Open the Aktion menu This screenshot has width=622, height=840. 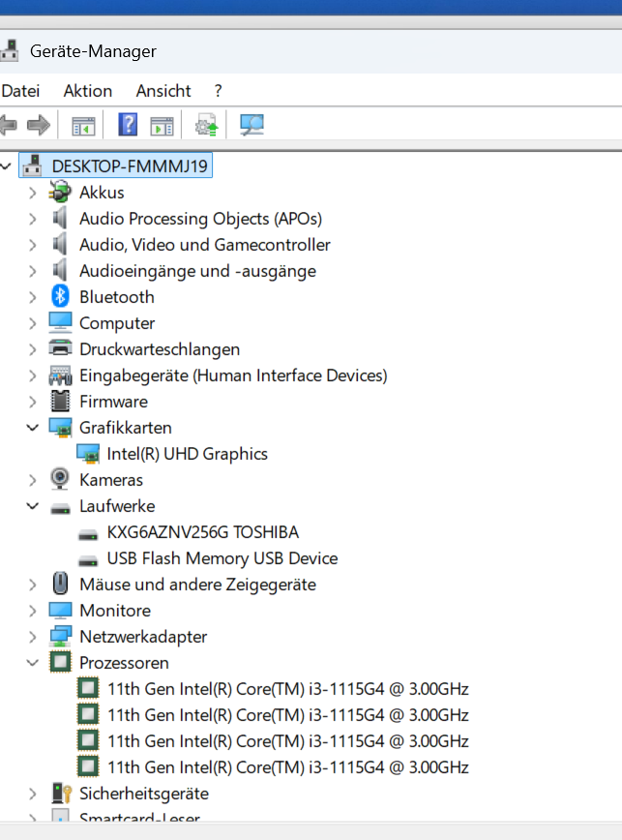(88, 91)
